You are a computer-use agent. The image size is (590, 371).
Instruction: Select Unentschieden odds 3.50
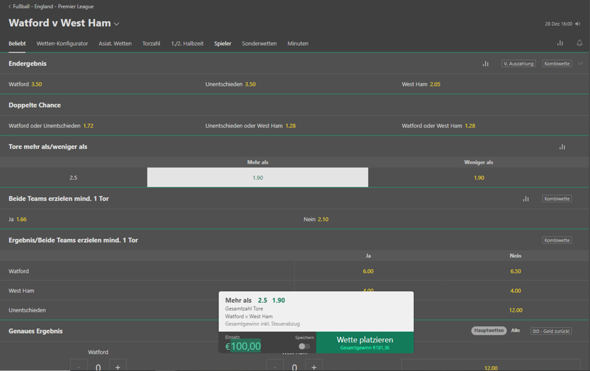[x=230, y=84]
